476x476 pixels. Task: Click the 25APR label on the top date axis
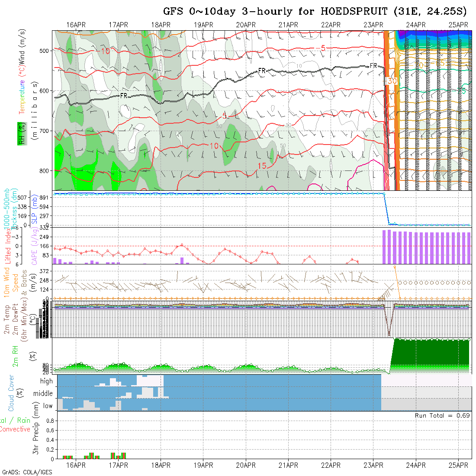coord(458,25)
